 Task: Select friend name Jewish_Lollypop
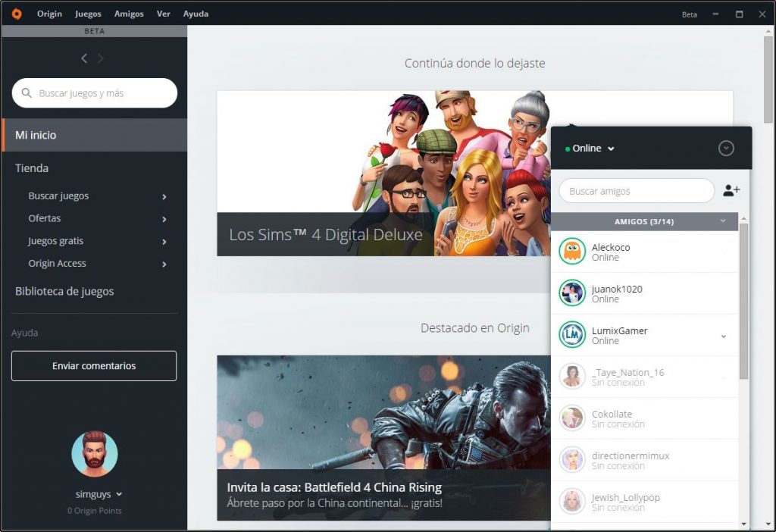pos(625,497)
